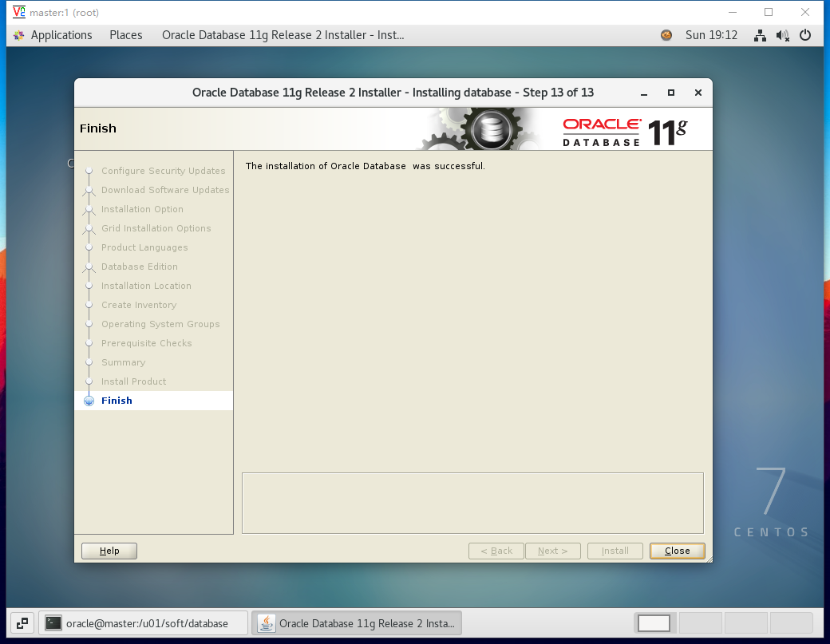The width and height of the screenshot is (830, 644).
Task: Click the Applications menu icon
Action: (19, 35)
